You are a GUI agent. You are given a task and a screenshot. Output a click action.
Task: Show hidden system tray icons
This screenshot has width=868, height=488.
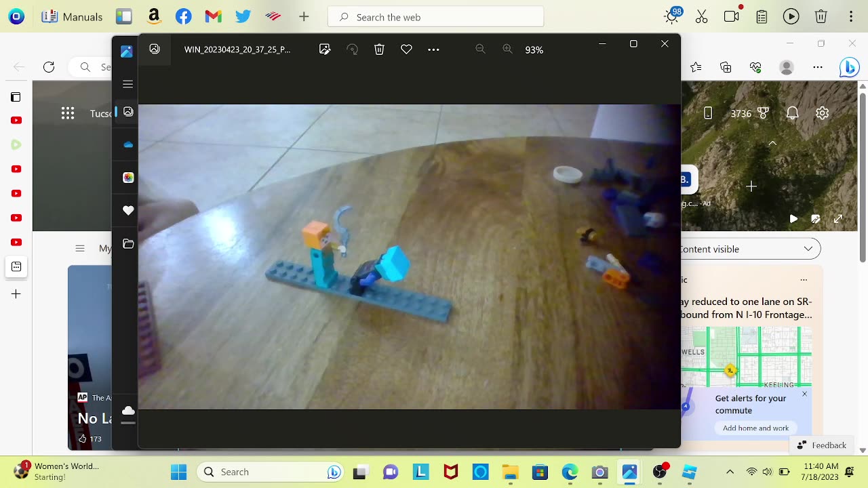[x=730, y=472]
